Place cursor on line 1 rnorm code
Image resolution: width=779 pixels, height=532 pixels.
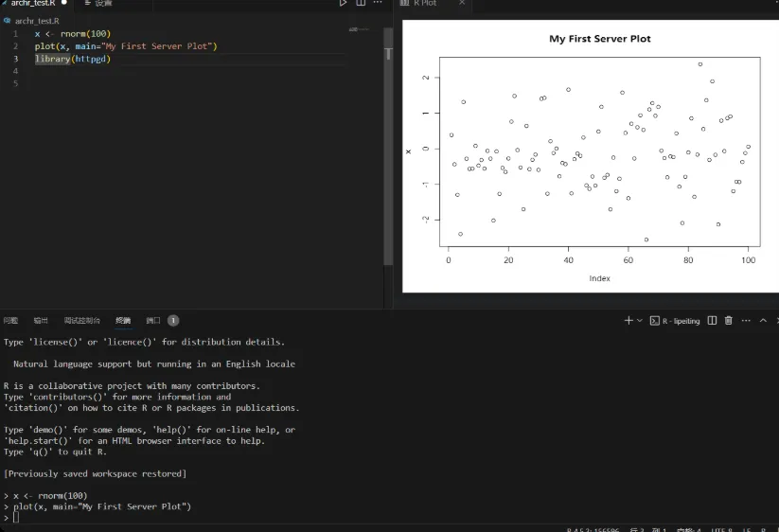coord(73,34)
